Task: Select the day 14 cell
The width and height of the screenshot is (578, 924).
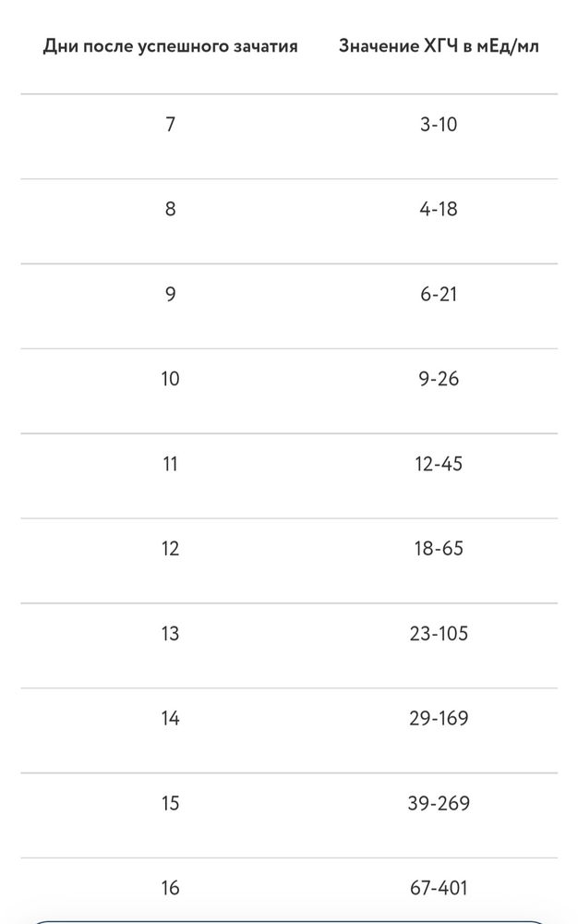Action: point(170,719)
